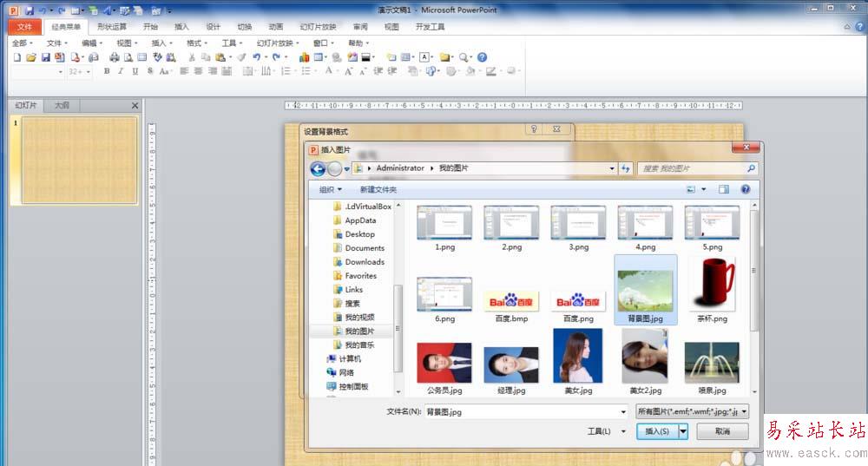Screen dimensions: 868x466
Task: Click 新建文件夹 to create new folder
Action: click(x=378, y=189)
